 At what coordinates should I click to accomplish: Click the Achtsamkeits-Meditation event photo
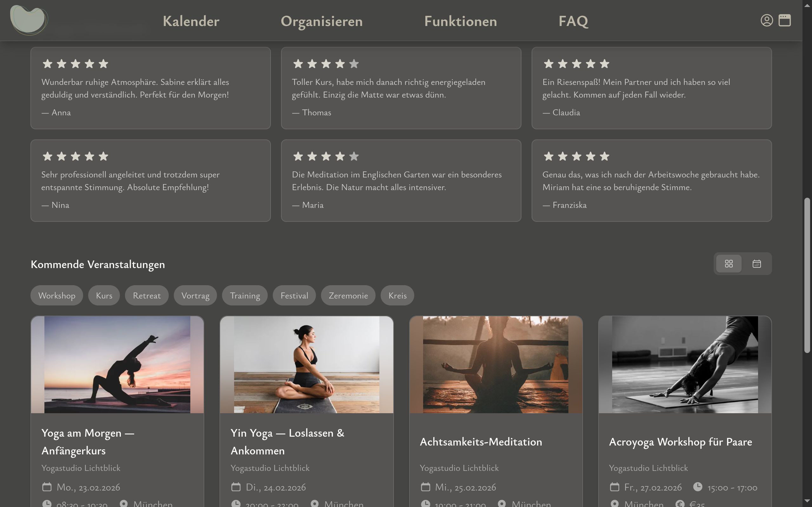click(x=495, y=364)
